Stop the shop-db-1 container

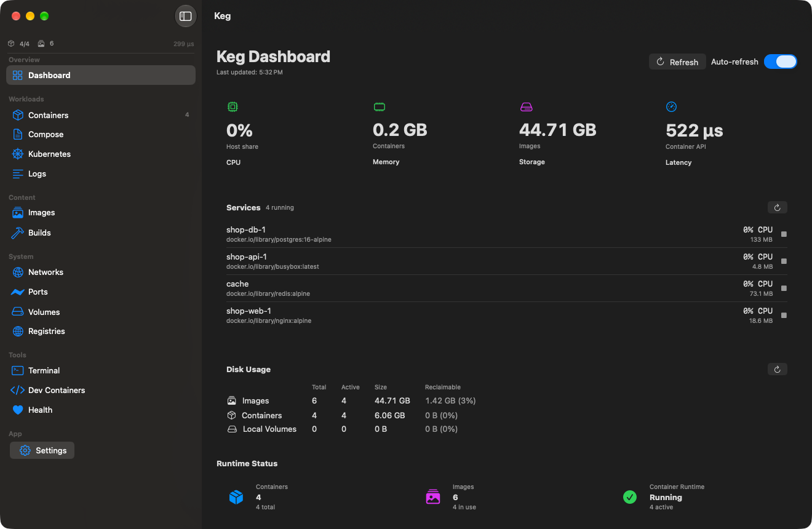point(784,234)
